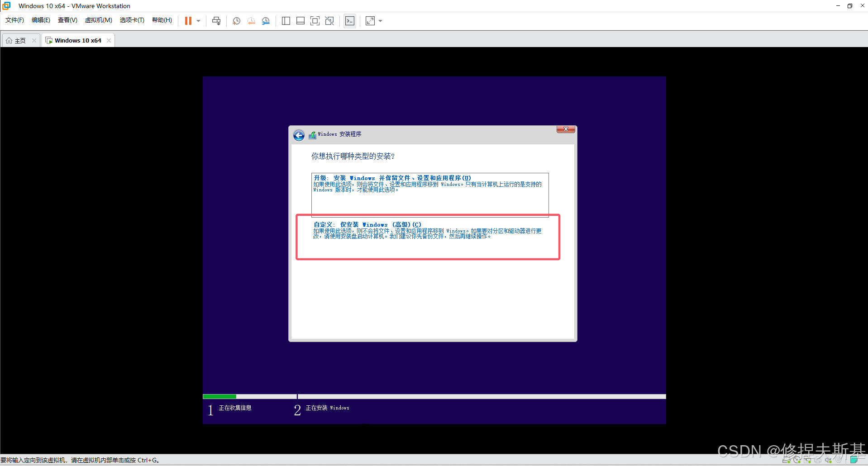The image size is (868, 466).
Task: Select 自定义: 仅安装 Windows (高级) option
Action: [428, 236]
